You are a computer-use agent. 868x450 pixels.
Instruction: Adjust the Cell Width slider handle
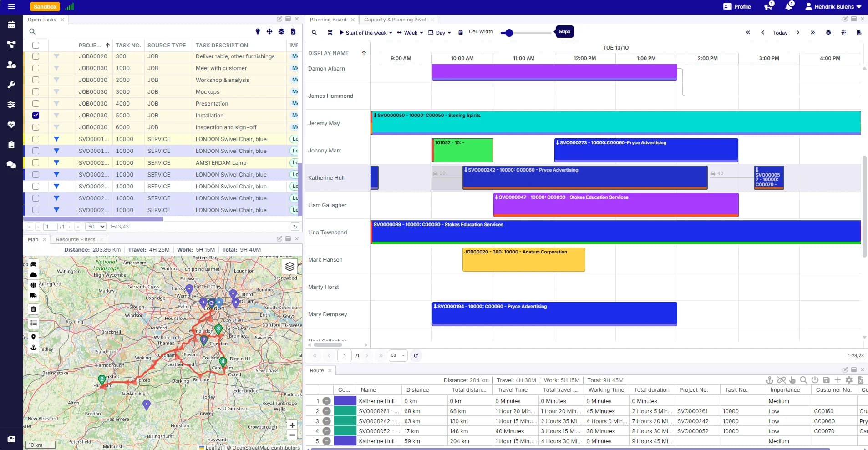[x=509, y=33]
